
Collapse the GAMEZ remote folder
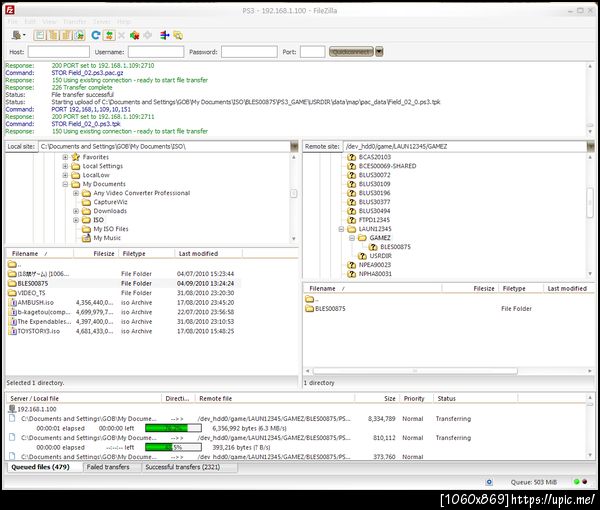[352, 238]
